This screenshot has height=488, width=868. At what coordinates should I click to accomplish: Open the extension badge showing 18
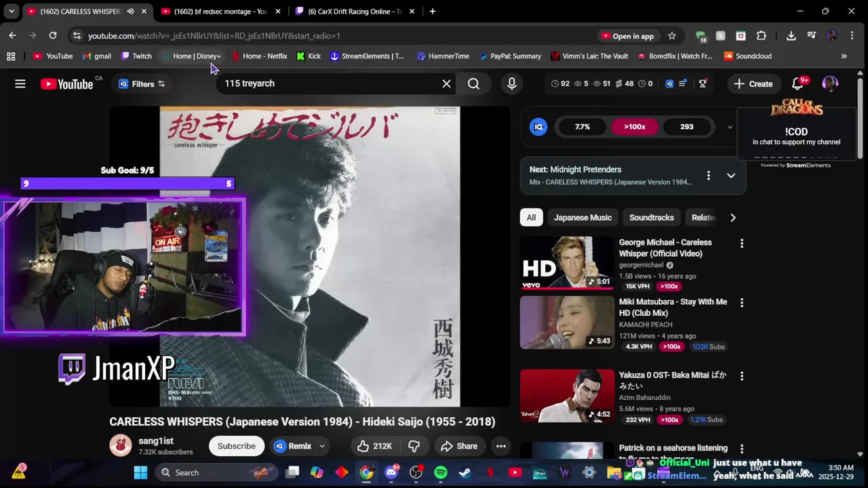coord(701,36)
